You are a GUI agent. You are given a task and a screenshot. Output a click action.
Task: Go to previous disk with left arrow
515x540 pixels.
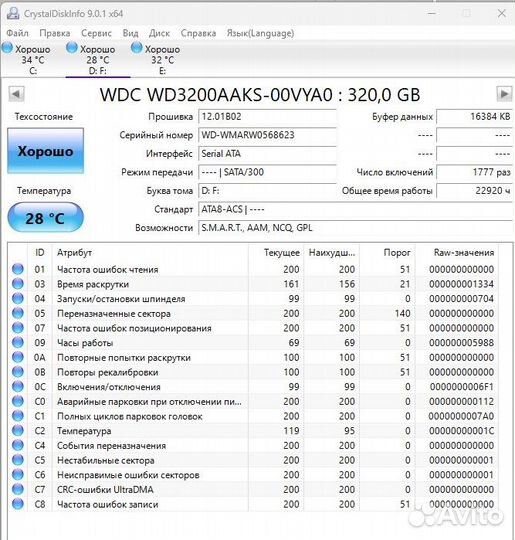(x=16, y=94)
